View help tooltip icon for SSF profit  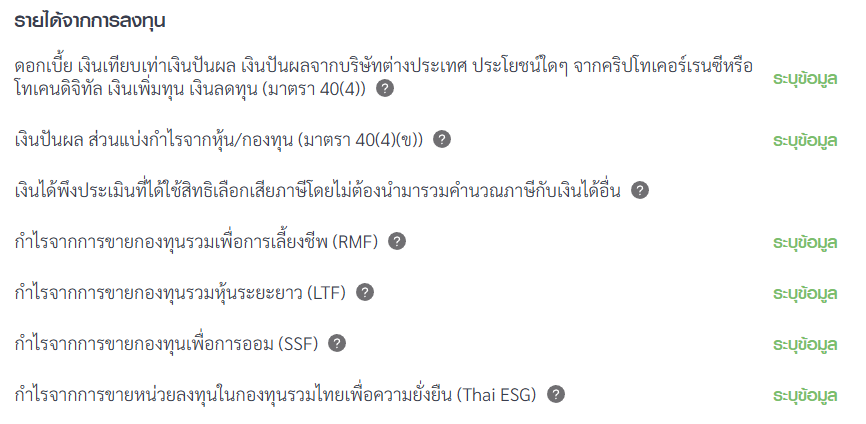coord(337,343)
